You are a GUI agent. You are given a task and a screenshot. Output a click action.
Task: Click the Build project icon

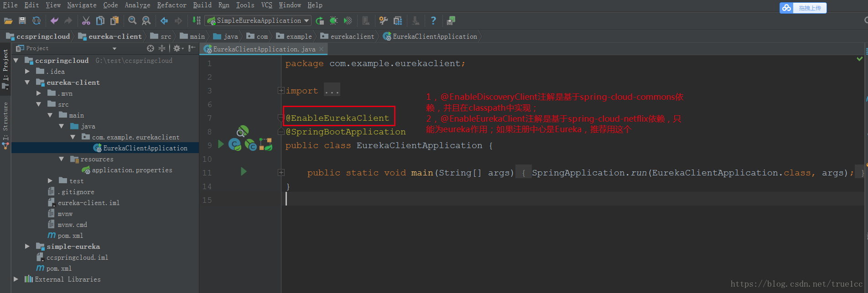pos(197,21)
